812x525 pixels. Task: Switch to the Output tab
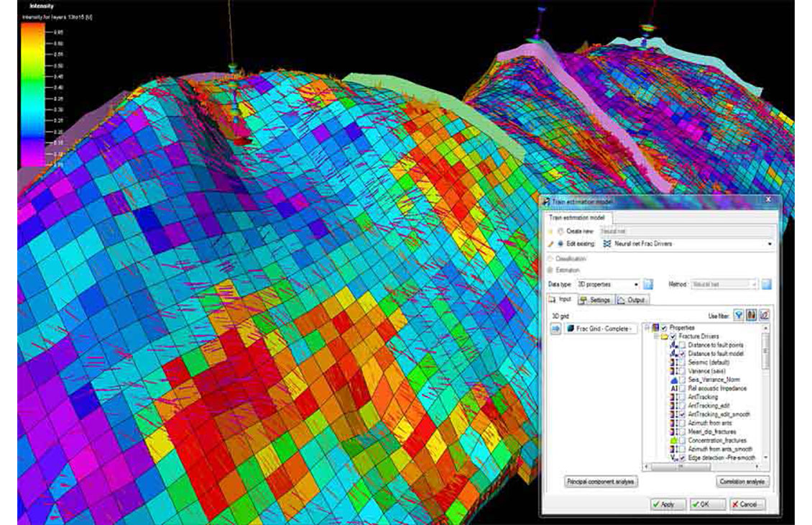coord(632,300)
